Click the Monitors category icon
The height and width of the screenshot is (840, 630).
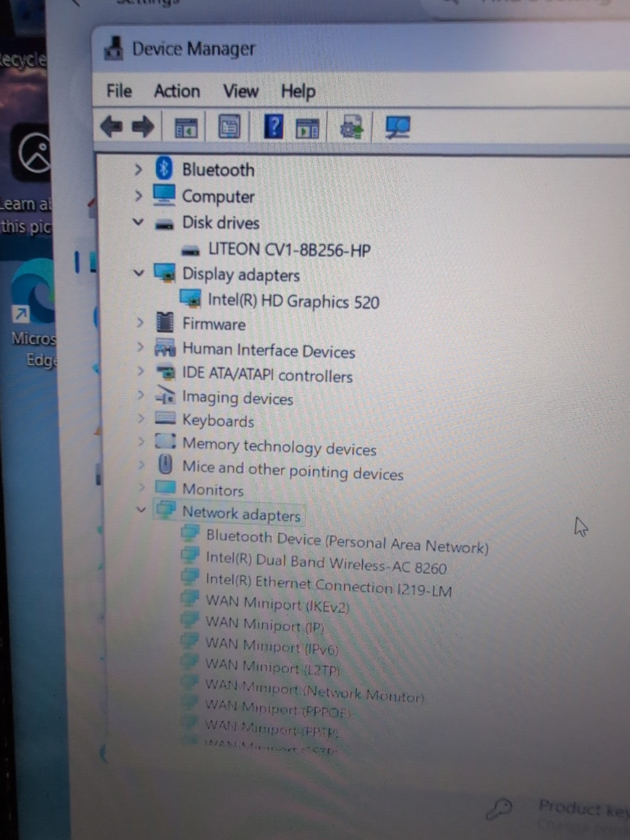(165, 487)
